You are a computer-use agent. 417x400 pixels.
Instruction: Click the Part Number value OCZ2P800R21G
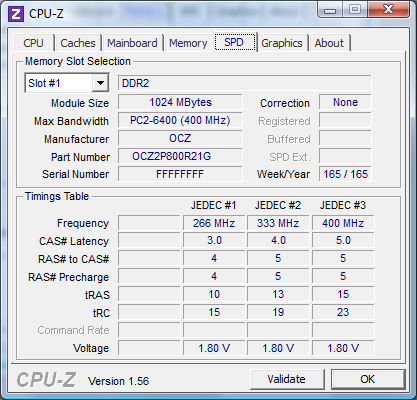point(180,156)
